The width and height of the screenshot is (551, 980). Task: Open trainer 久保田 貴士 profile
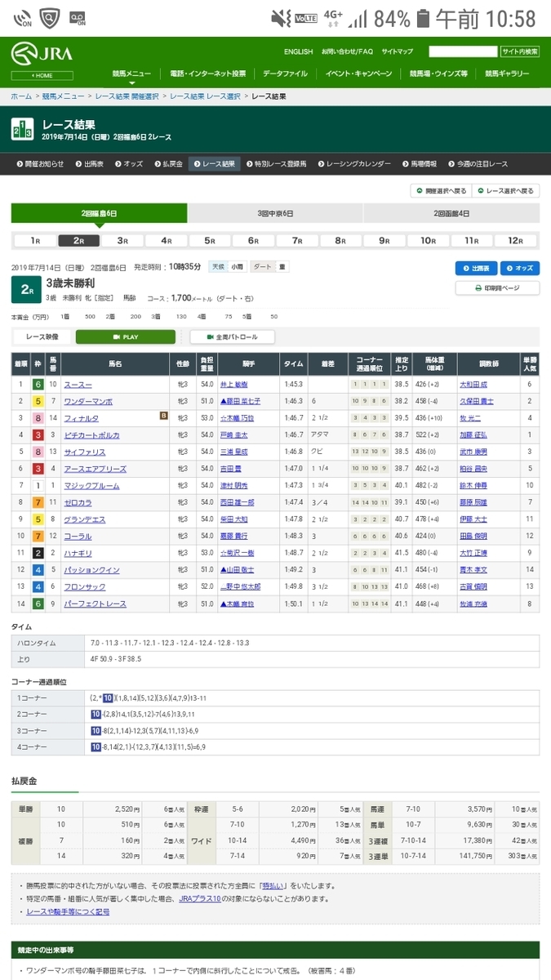477,402
